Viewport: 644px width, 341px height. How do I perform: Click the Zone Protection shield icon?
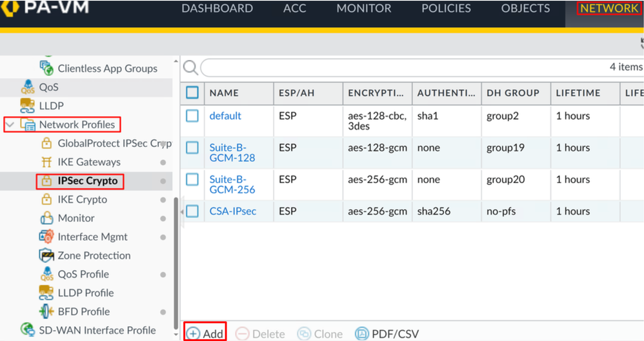(x=46, y=256)
